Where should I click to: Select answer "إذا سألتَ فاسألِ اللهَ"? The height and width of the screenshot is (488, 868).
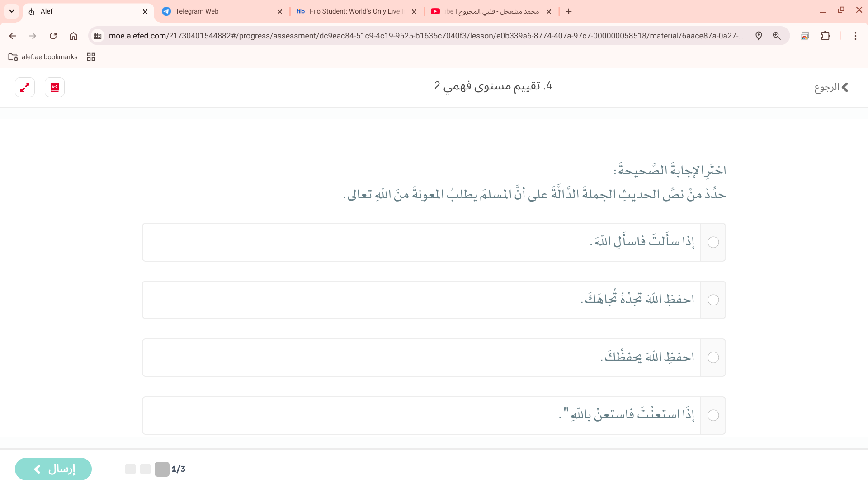click(x=713, y=242)
